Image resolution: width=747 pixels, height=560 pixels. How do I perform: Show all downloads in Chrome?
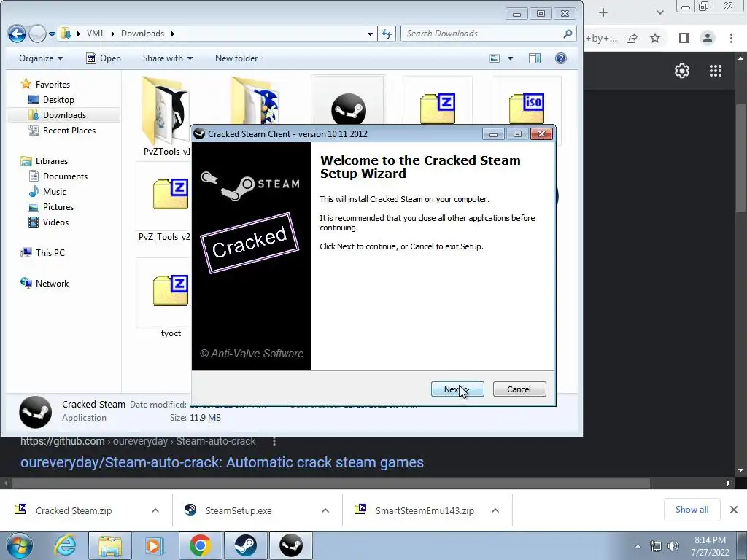[x=692, y=510]
